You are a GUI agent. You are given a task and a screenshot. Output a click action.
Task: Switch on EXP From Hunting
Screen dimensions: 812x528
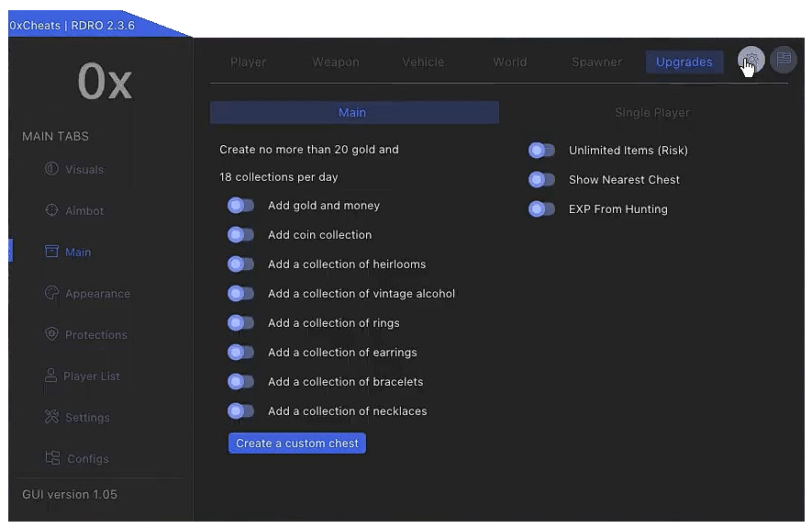pyautogui.click(x=541, y=209)
